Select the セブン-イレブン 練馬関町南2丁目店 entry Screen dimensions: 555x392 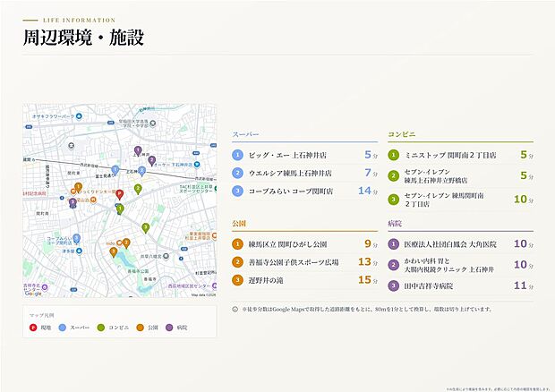click(x=460, y=200)
